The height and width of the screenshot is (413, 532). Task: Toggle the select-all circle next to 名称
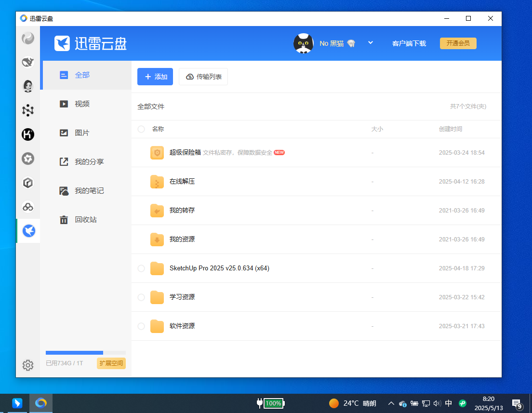coord(141,129)
